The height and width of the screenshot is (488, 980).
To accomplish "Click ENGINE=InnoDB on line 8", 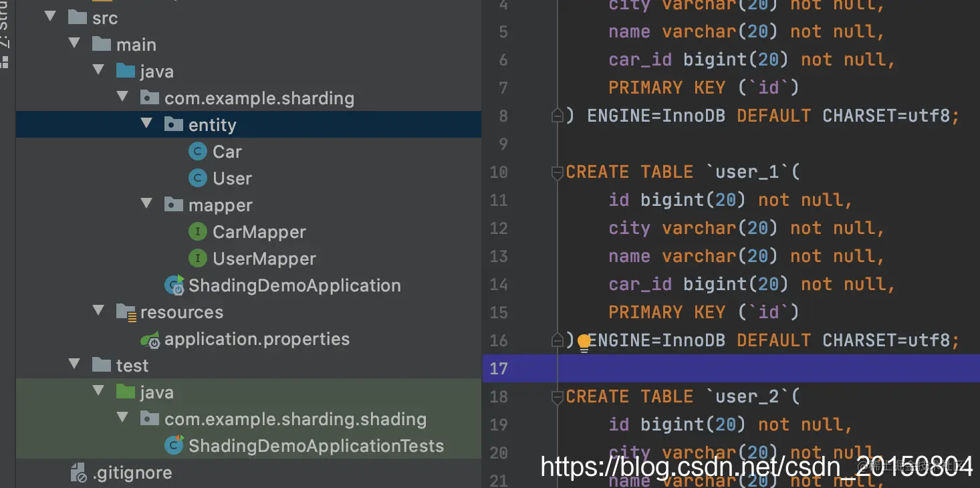I will (x=656, y=116).
